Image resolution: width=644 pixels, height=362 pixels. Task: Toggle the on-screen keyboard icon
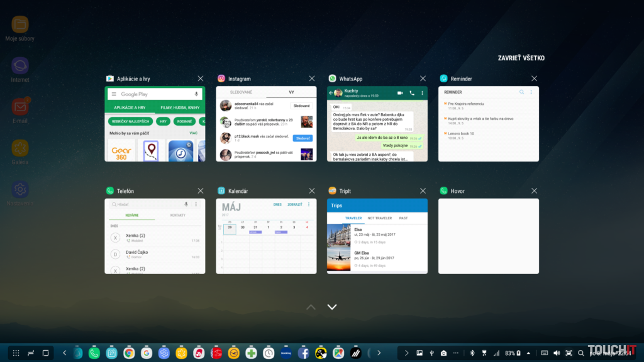click(544, 353)
